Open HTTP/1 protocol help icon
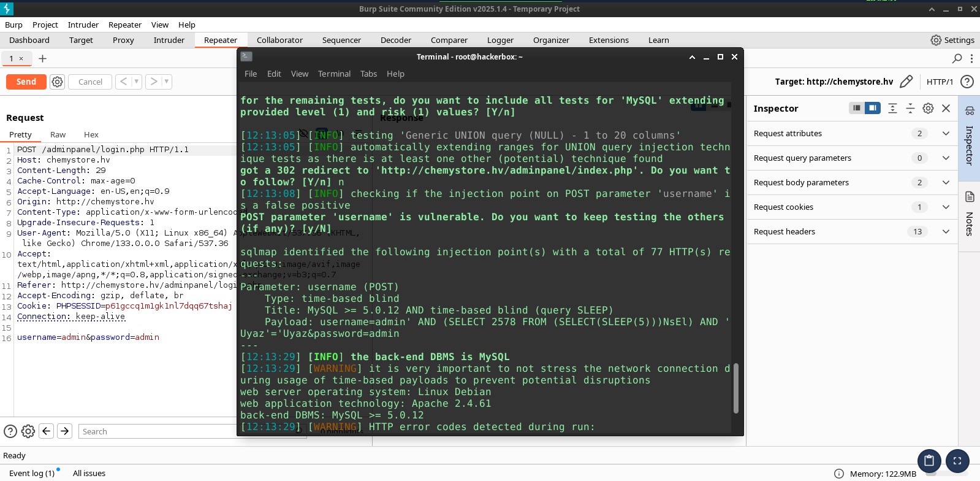The height and width of the screenshot is (481, 980). [x=967, y=82]
